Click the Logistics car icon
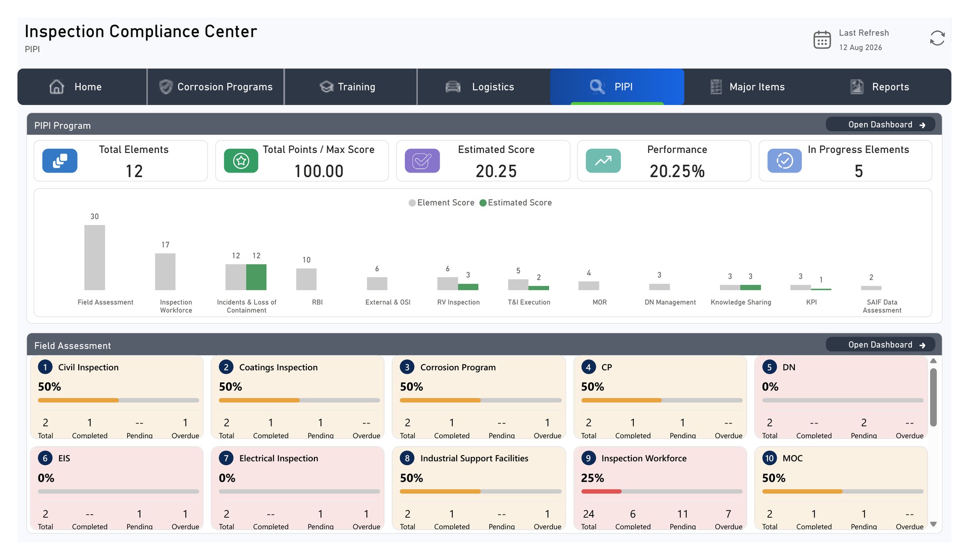The width and height of the screenshot is (969, 560). (453, 87)
